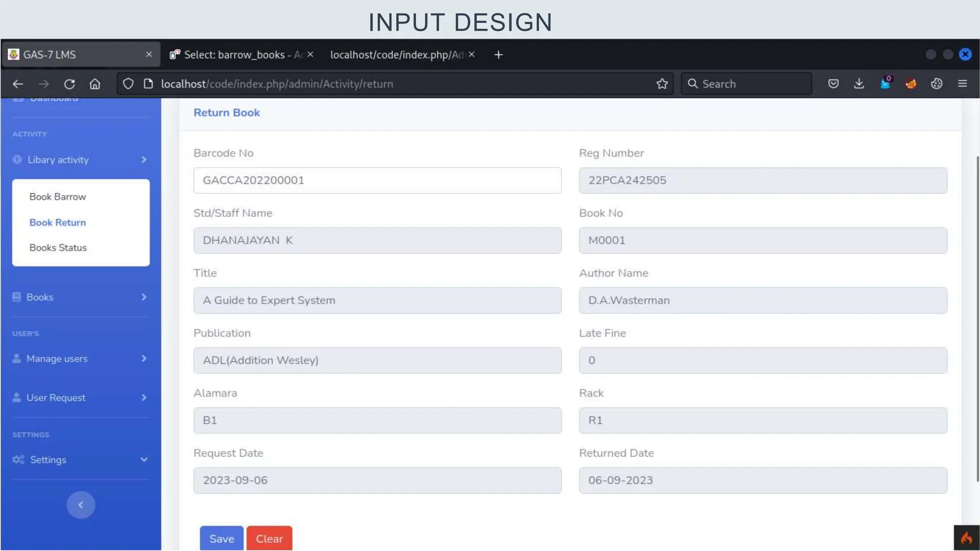
Task: Click the red Clear button
Action: tap(269, 539)
